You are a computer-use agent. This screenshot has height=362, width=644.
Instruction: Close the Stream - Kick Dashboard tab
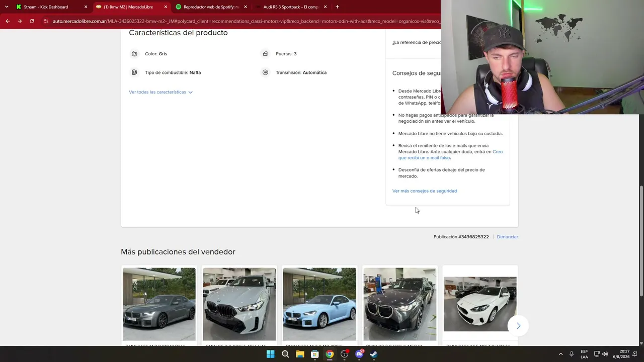pyautogui.click(x=86, y=7)
